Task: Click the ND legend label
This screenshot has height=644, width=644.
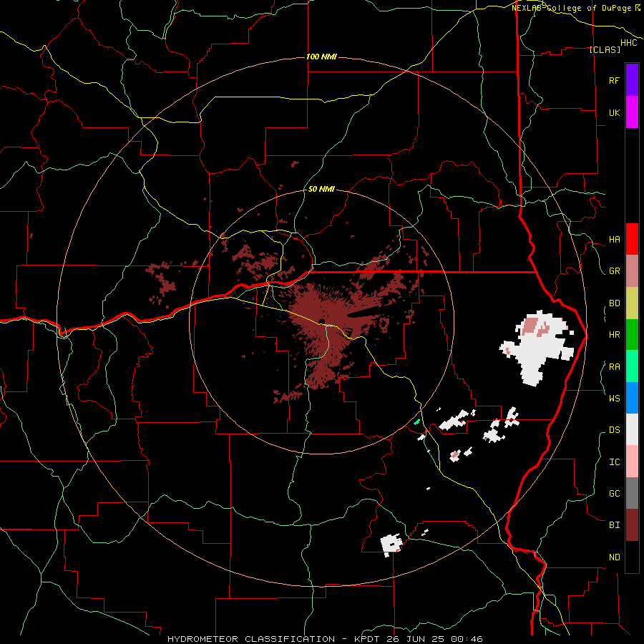Action: tap(614, 557)
